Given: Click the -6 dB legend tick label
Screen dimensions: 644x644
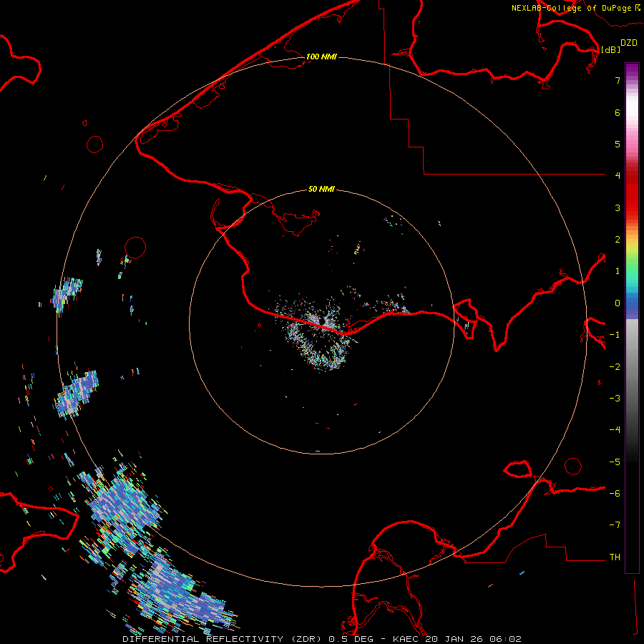Looking at the screenshot, I should (615, 494).
